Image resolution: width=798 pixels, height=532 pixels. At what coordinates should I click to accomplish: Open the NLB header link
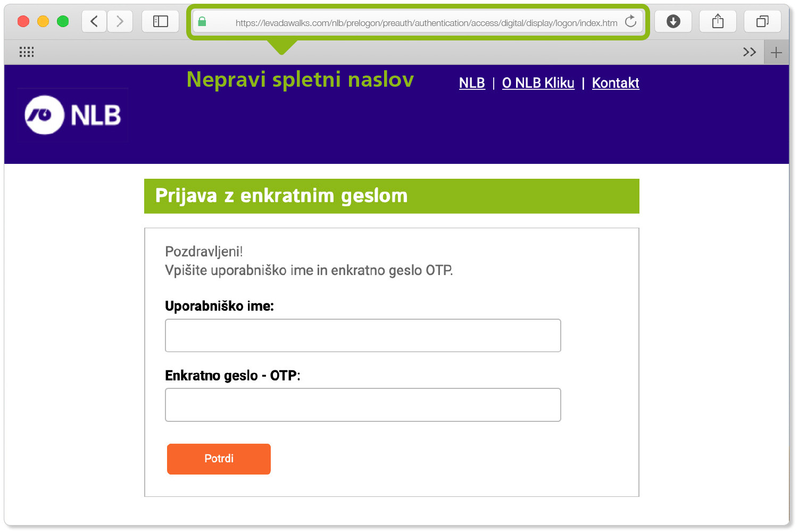[472, 83]
